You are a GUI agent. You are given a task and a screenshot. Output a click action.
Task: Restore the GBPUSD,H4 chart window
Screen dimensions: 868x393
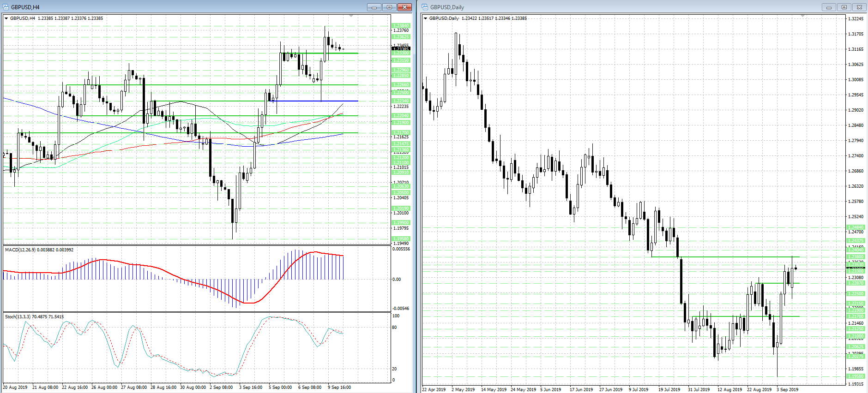tap(389, 7)
